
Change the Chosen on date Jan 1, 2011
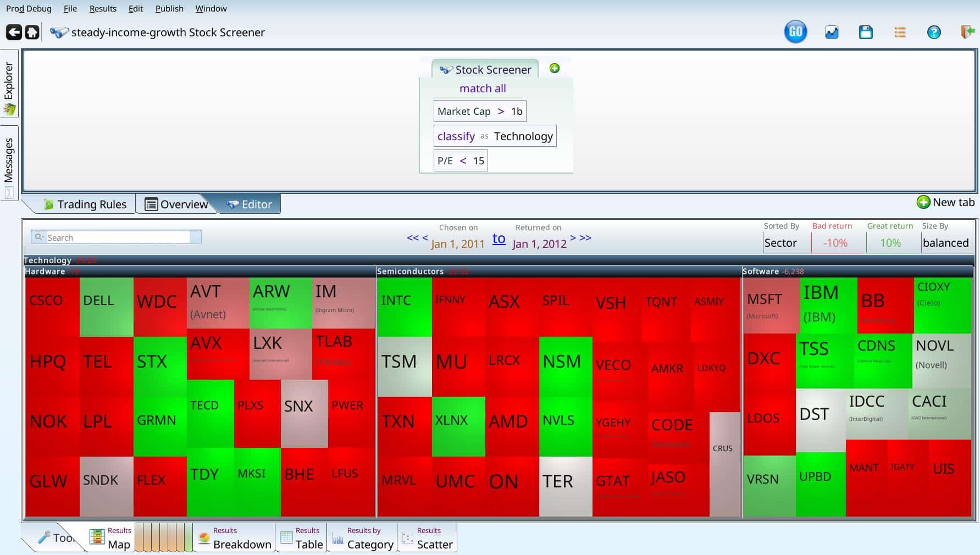pos(458,244)
